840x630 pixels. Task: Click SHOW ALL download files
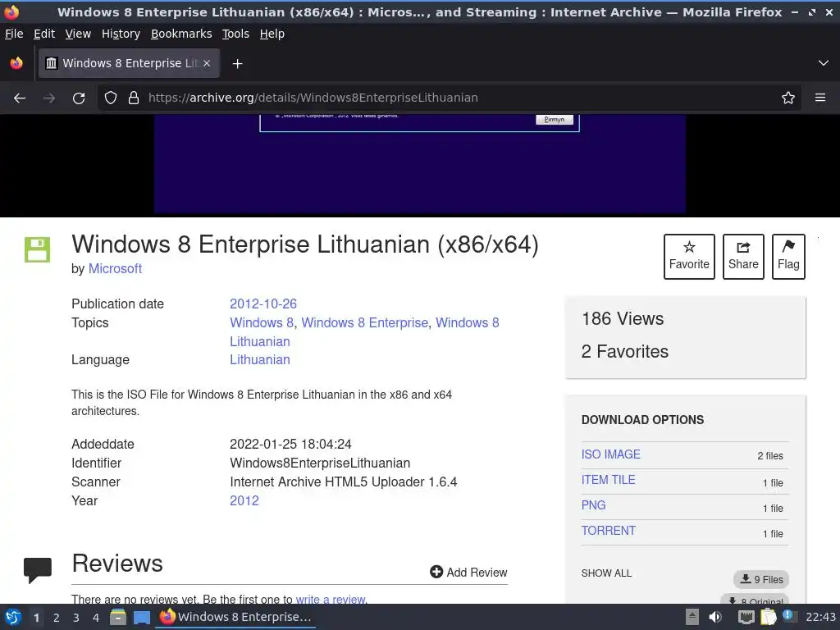coord(606,573)
